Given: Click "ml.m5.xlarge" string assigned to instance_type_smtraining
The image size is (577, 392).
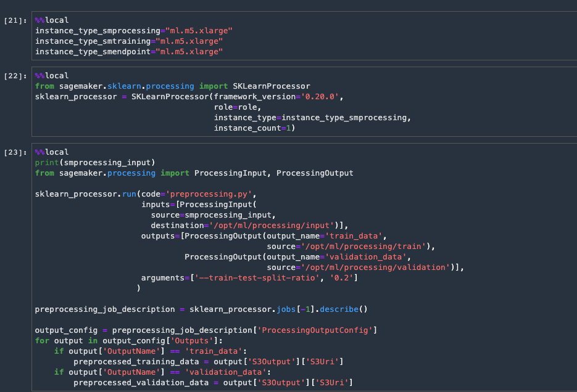Looking at the screenshot, I should [x=189, y=41].
